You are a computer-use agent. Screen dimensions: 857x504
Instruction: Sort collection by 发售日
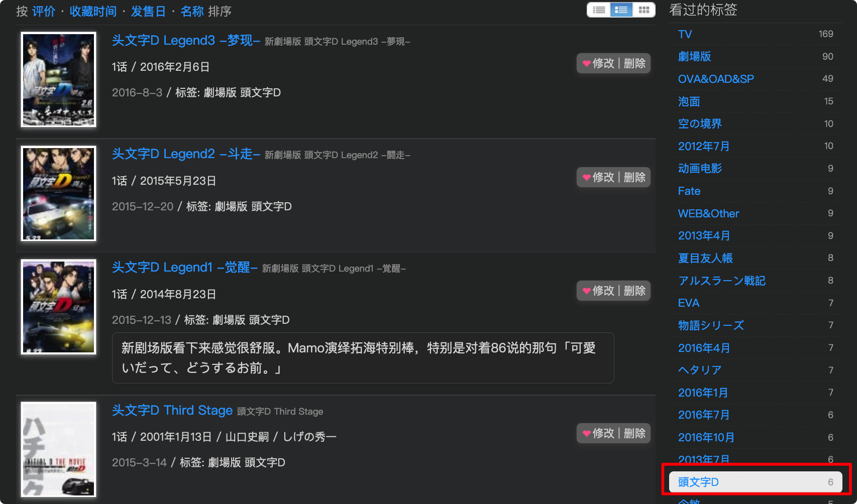coord(148,11)
